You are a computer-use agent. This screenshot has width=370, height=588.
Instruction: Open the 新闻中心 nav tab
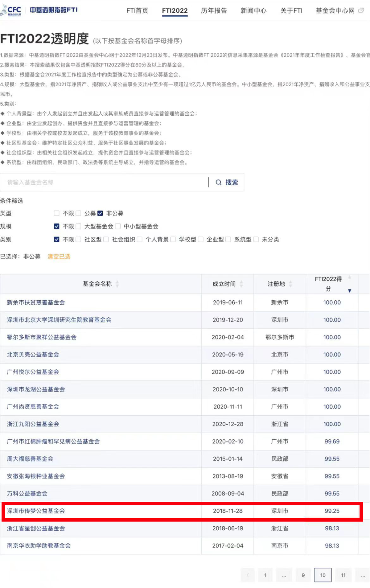tap(254, 11)
